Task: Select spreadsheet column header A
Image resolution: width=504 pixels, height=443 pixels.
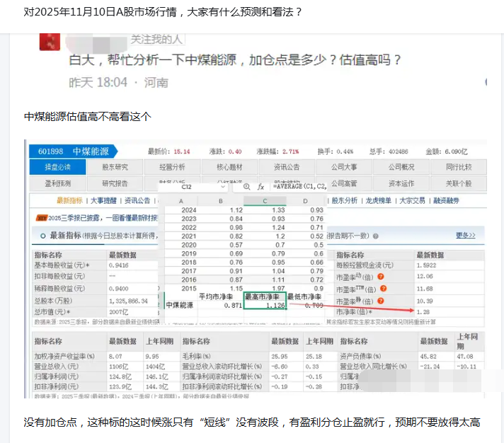Action: point(181,201)
